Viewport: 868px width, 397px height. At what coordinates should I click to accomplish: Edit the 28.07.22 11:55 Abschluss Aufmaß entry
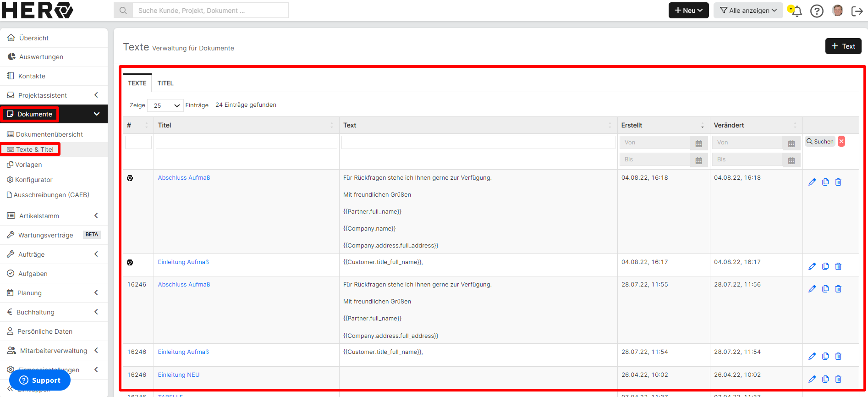[812, 289]
